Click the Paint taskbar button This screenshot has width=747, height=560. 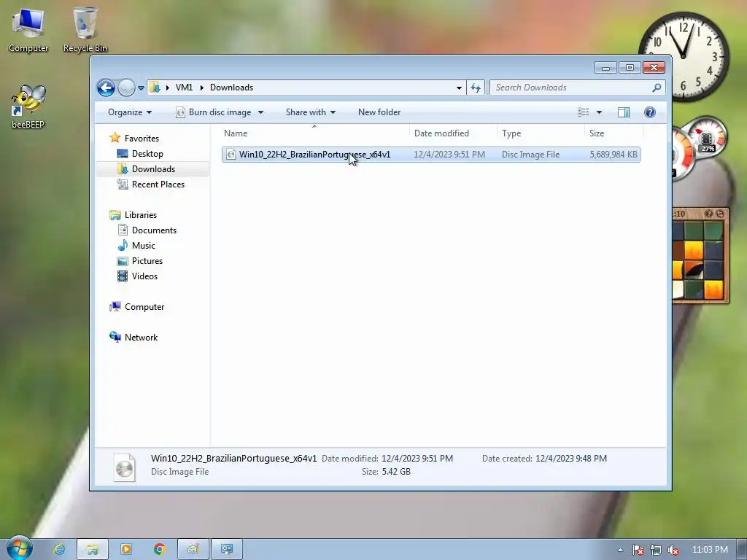pyautogui.click(x=193, y=550)
